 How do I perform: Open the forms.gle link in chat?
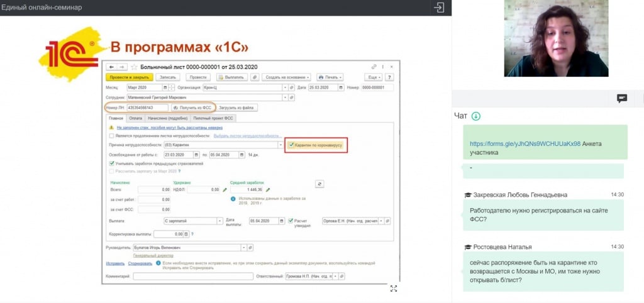pos(525,144)
